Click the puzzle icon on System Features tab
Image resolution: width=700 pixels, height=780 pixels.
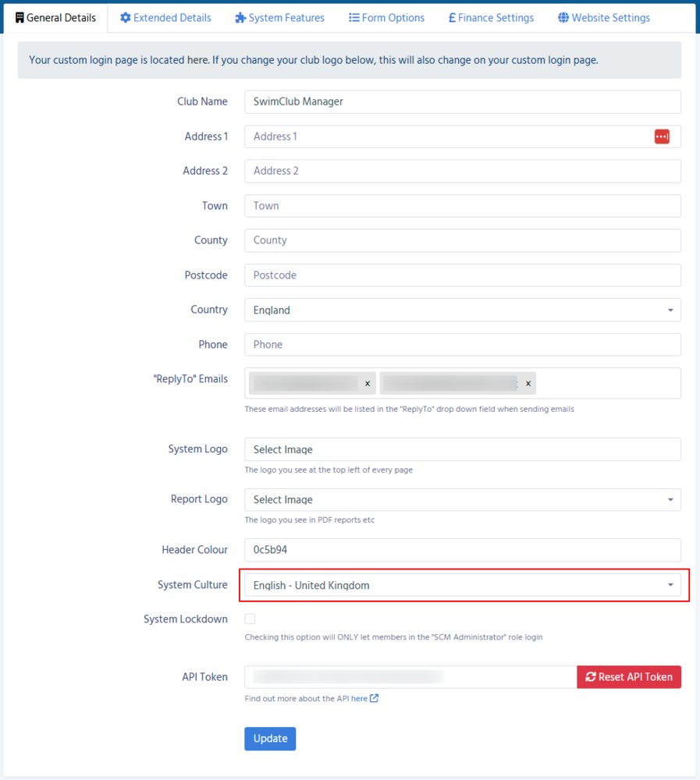240,17
